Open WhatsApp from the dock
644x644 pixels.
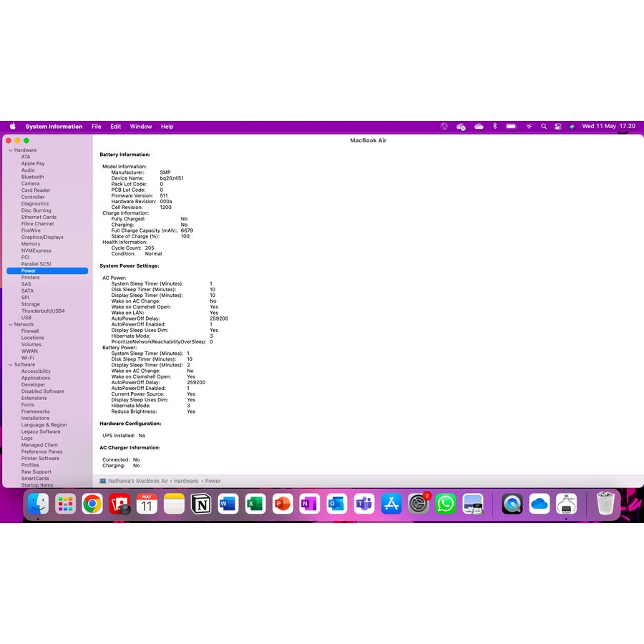click(x=446, y=504)
